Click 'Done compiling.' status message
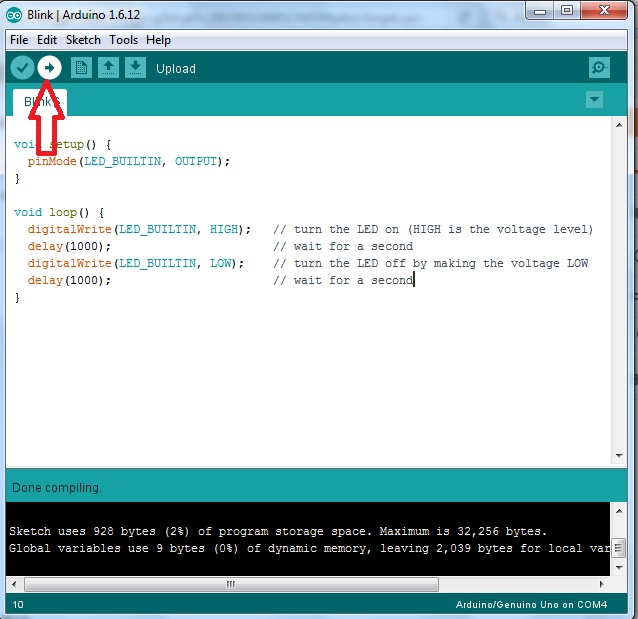 [57, 488]
